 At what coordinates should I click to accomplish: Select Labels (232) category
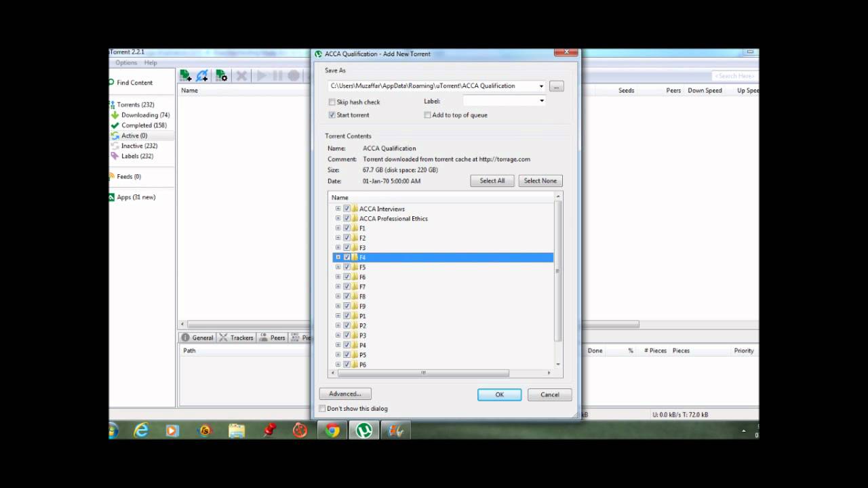[x=137, y=156]
